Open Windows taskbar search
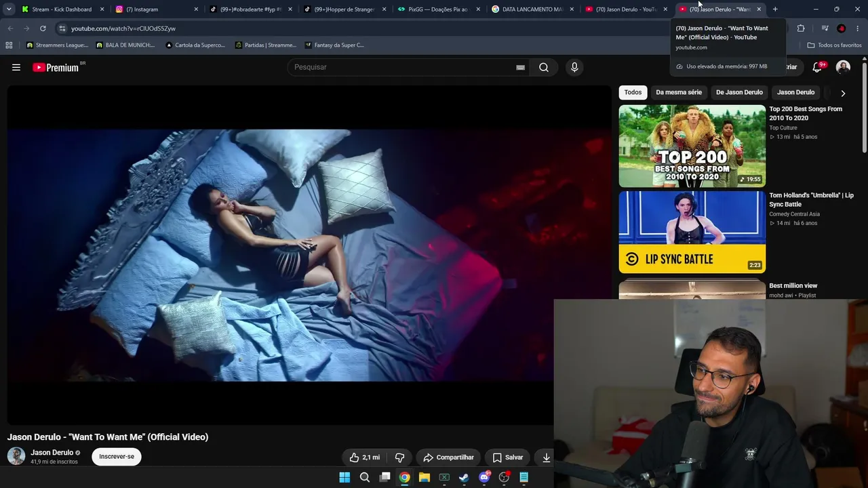 (x=365, y=477)
